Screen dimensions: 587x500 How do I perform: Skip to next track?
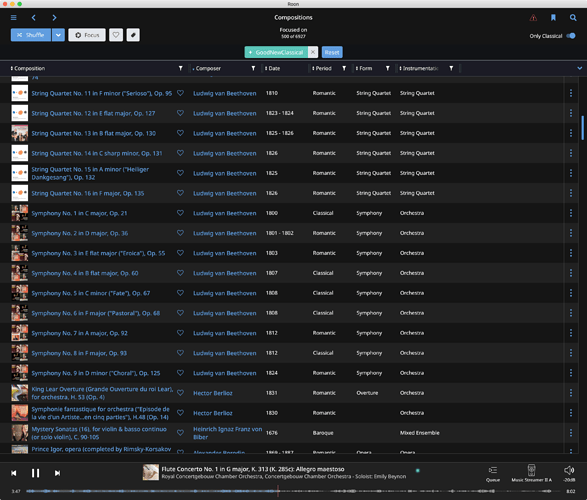[57, 473]
